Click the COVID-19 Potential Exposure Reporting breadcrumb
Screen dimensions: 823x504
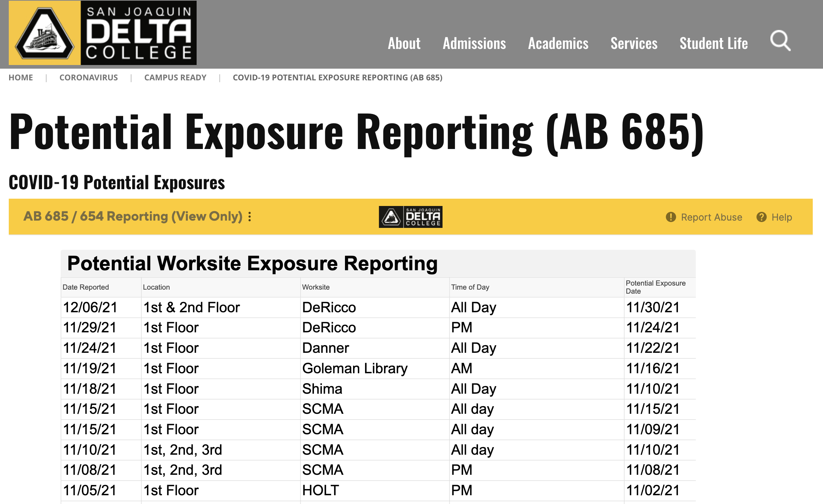(x=338, y=78)
